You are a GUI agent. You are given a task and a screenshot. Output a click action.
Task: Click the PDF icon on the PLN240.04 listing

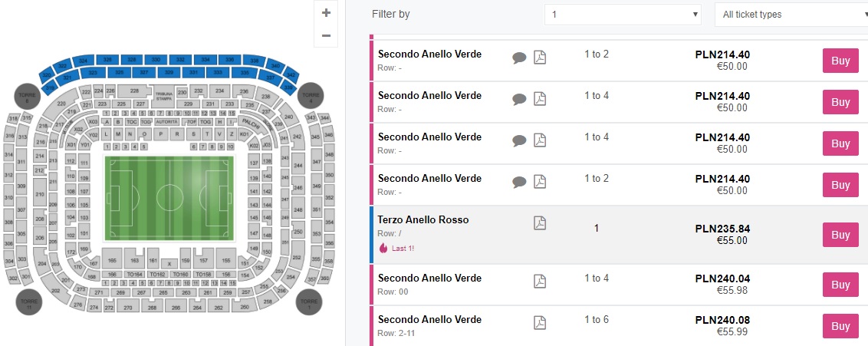[x=540, y=281]
